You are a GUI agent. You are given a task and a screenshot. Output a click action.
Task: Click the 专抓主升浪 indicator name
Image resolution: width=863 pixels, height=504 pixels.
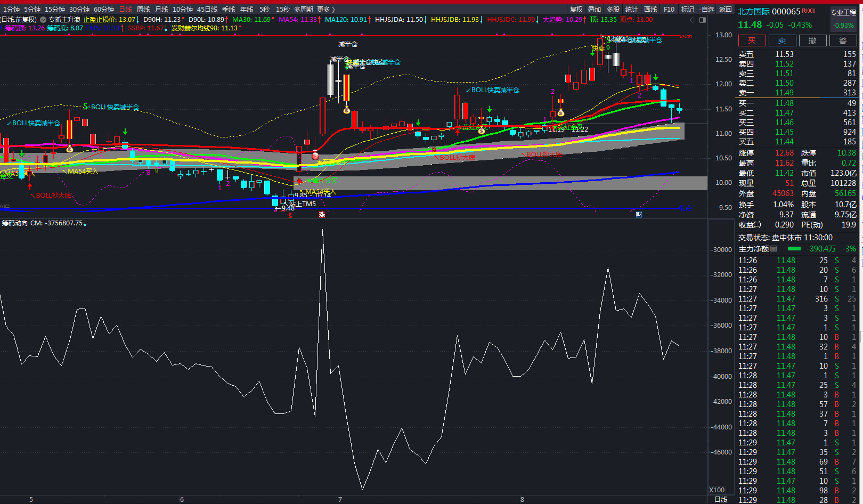[x=64, y=20]
